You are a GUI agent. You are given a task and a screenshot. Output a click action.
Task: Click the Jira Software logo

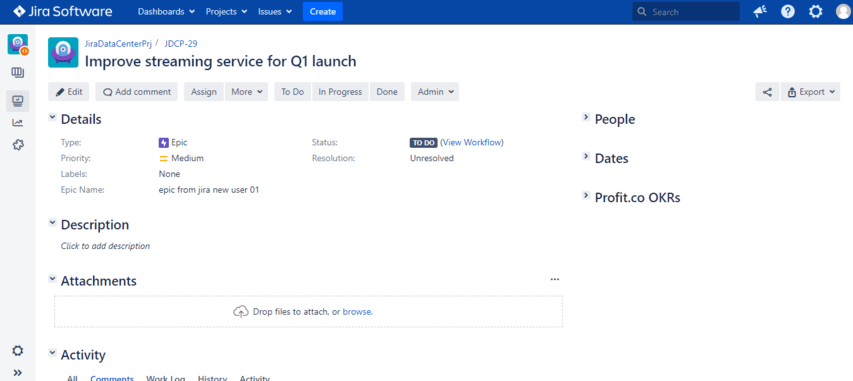[x=63, y=11]
